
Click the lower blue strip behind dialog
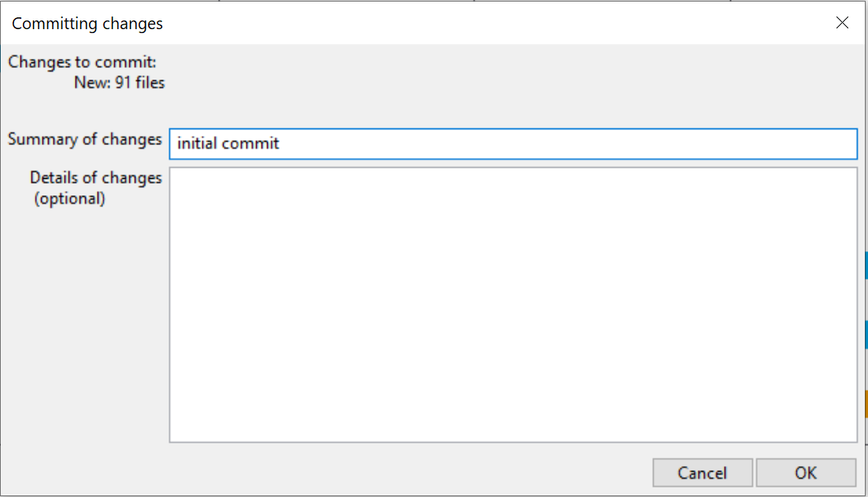click(x=866, y=335)
